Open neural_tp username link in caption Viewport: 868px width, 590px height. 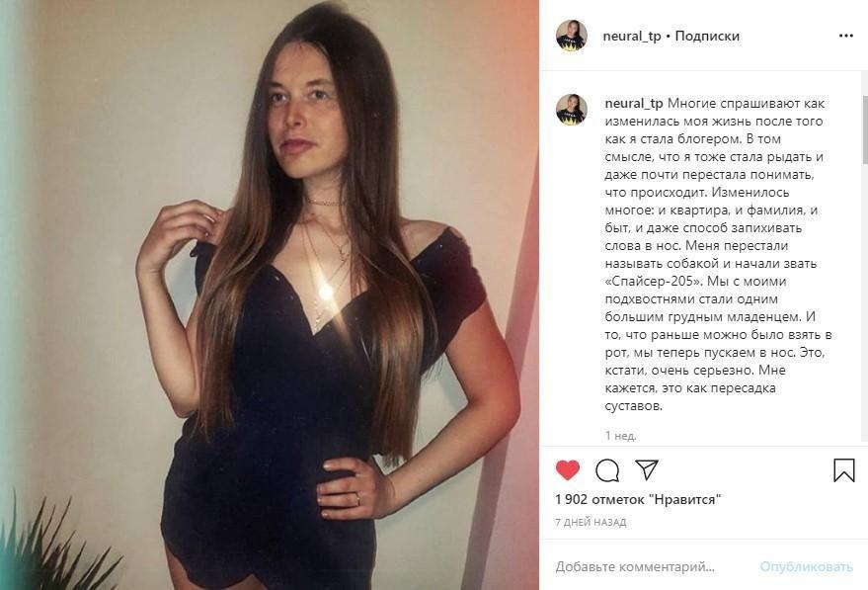[634, 104]
